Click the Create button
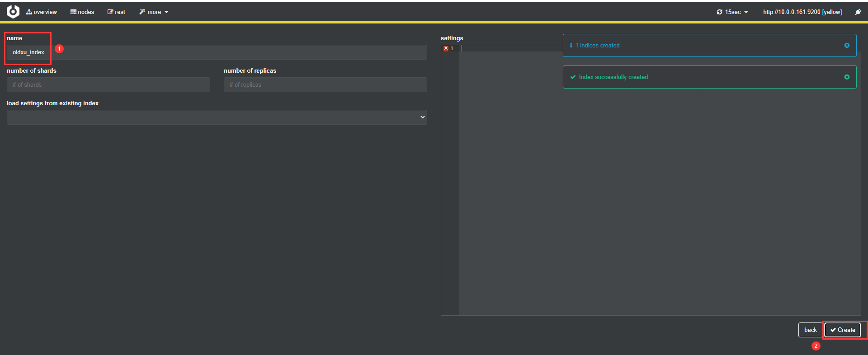The width and height of the screenshot is (868, 355). (x=843, y=330)
